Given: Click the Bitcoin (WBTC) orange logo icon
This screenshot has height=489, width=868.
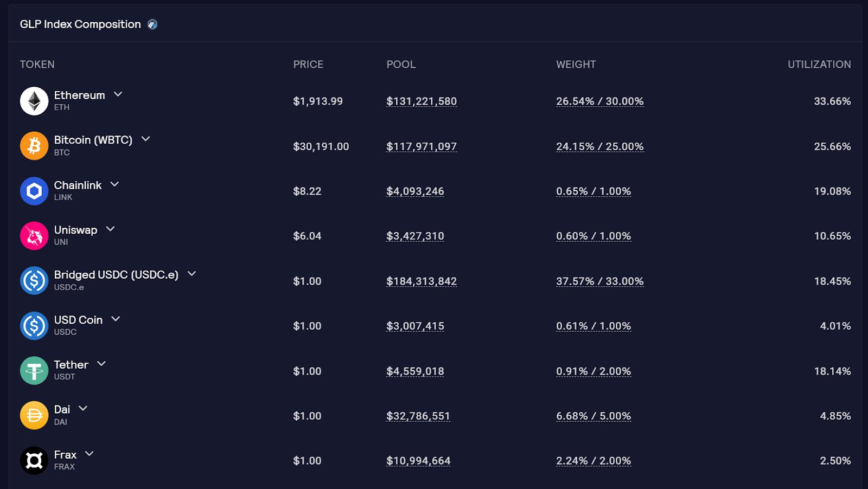Looking at the screenshot, I should pyautogui.click(x=34, y=146).
